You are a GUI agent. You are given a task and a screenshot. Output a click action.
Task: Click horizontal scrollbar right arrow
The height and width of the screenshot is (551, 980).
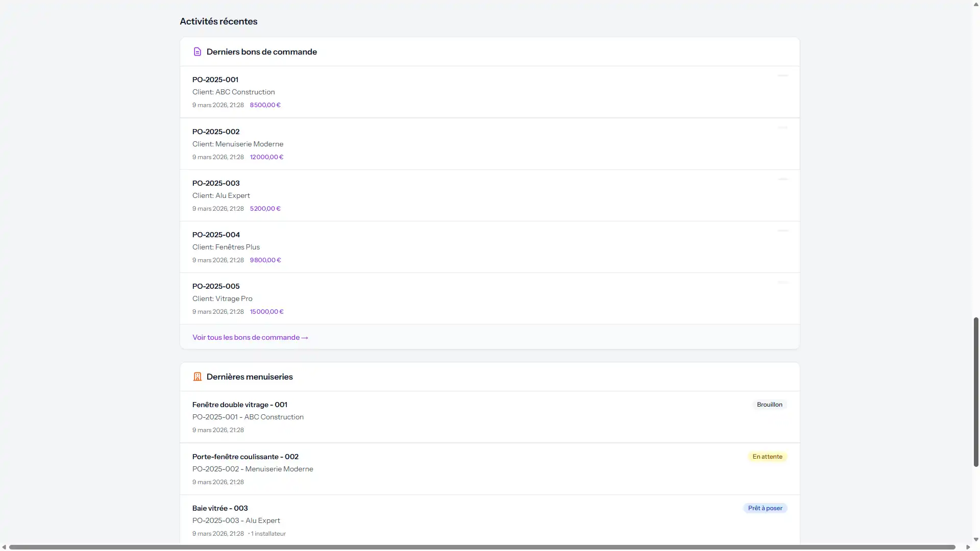click(968, 547)
